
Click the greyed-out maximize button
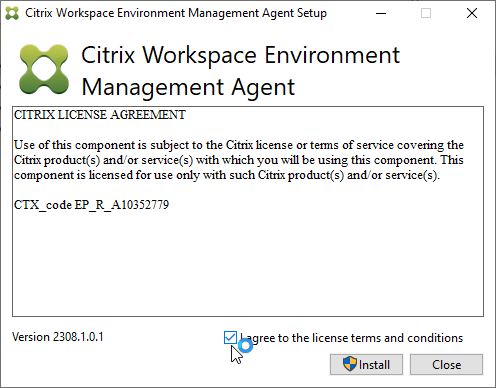click(426, 13)
